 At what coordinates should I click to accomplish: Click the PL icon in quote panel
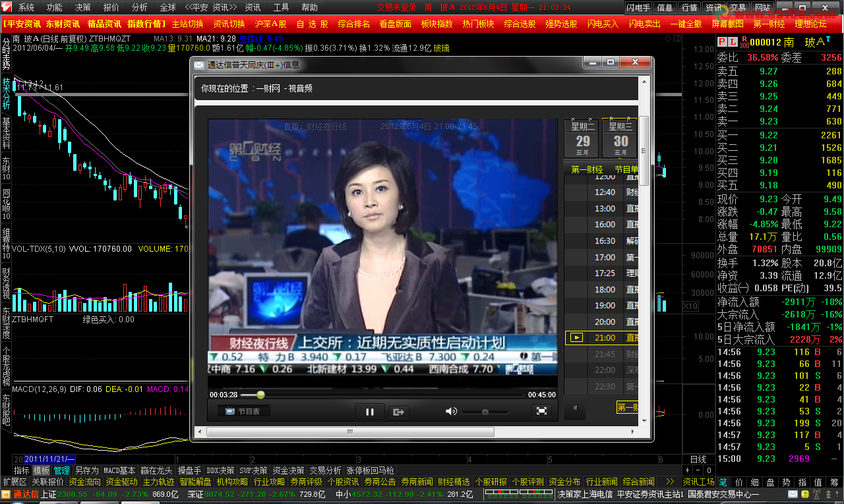pyautogui.click(x=728, y=42)
